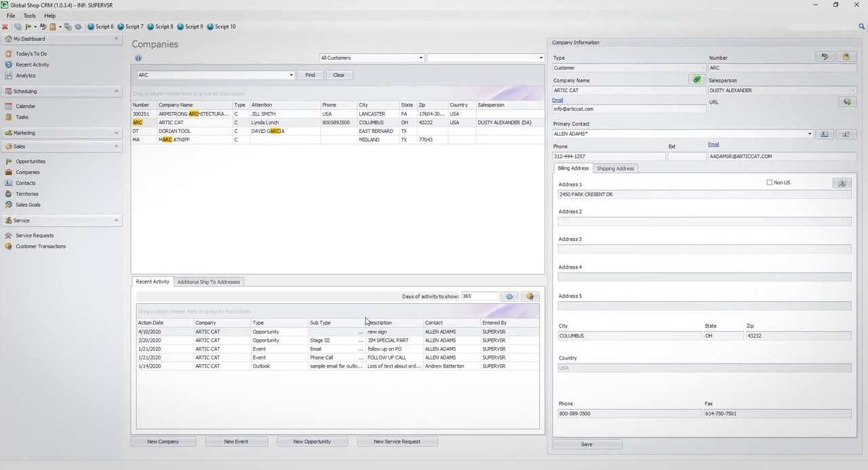The height and width of the screenshot is (470, 868).
Task: Run Script 7 from toolbar
Action: click(x=130, y=26)
